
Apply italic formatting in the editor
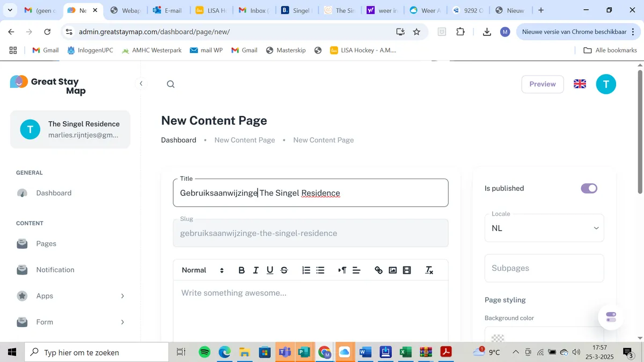coord(256,270)
